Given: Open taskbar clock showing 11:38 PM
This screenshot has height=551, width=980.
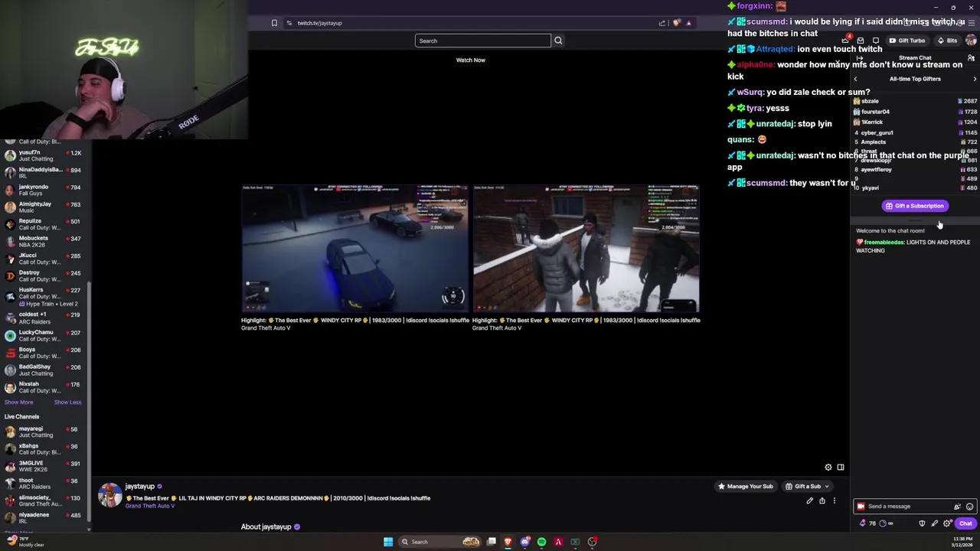Looking at the screenshot, I should [963, 542].
